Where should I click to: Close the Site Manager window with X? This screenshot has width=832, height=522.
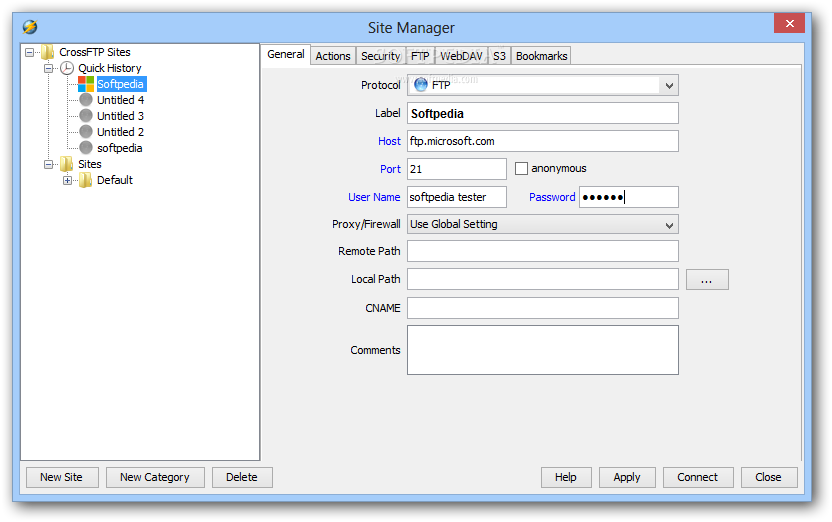[790, 23]
